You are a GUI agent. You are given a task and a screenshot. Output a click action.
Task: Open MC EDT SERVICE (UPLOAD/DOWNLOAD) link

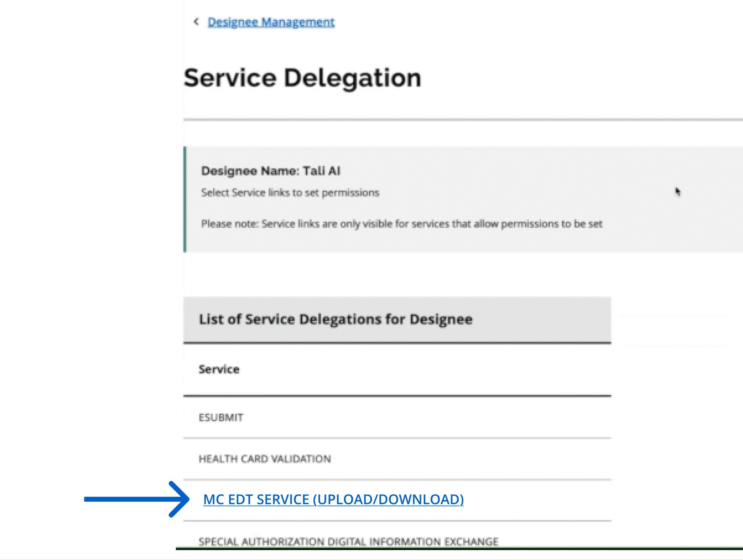(333, 499)
